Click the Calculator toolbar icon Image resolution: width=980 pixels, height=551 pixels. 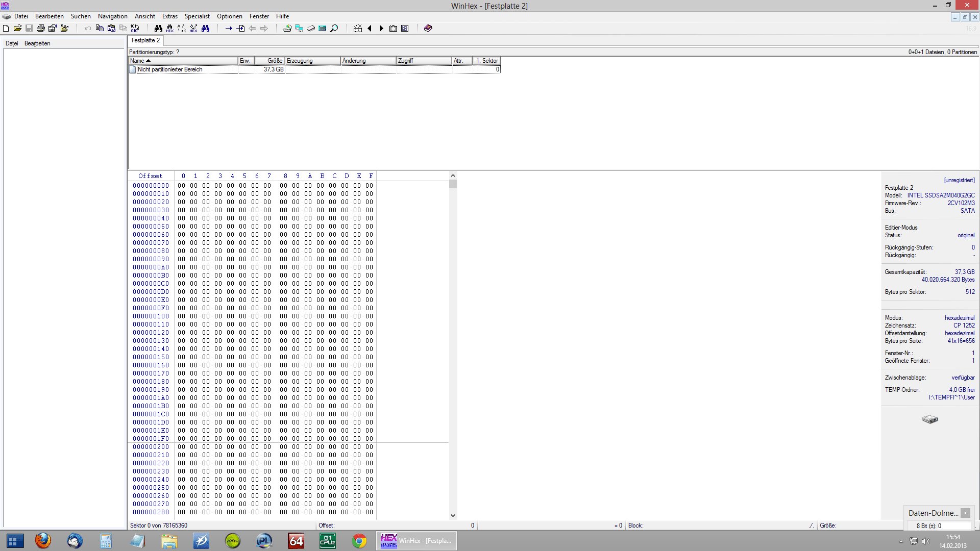(x=323, y=29)
